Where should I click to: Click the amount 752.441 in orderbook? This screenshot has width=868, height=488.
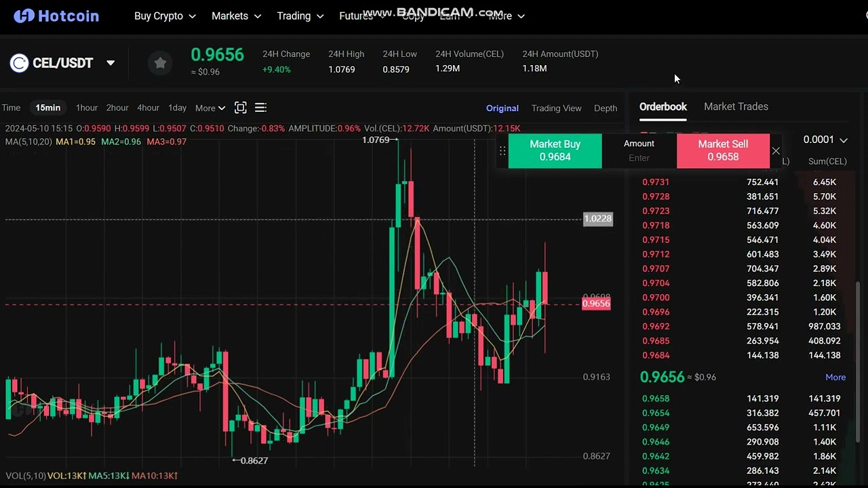point(762,182)
